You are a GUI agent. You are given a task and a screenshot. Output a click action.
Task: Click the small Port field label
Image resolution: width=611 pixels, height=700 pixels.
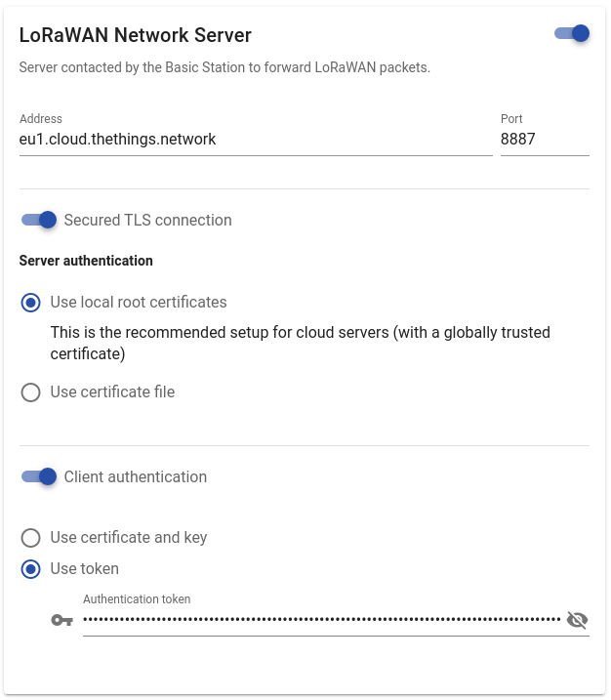pyautogui.click(x=511, y=119)
